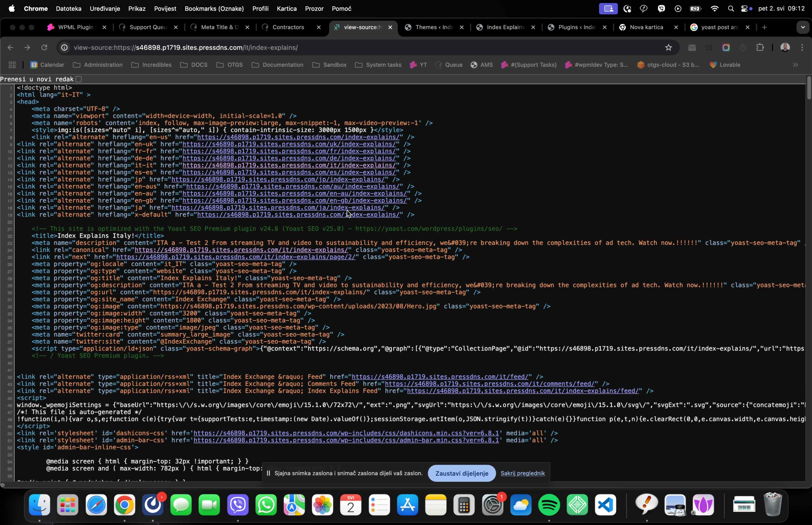Open the Queue bookmark
Screen dimensions: 812x525
point(449,65)
